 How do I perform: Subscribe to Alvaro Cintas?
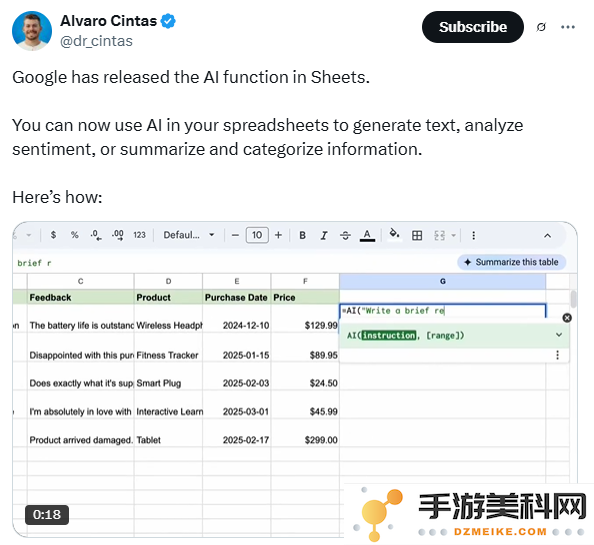(x=473, y=27)
